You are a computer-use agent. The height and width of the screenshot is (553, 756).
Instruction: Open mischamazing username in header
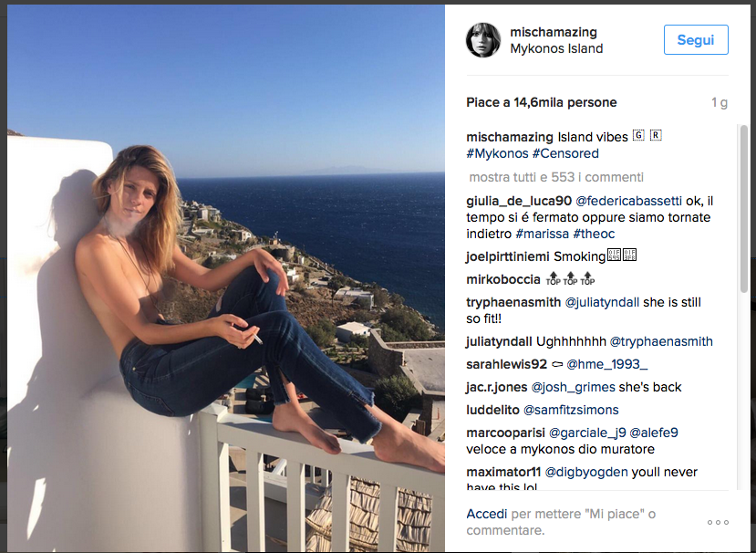[554, 31]
